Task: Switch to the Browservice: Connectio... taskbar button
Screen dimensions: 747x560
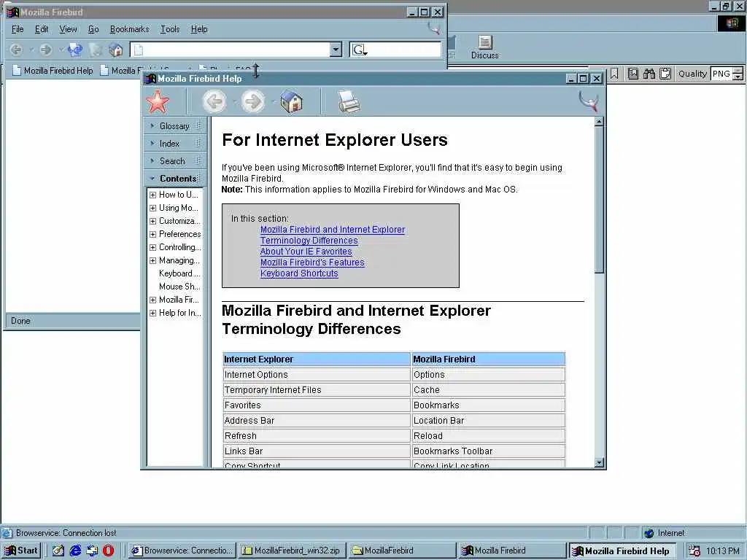Action: [x=182, y=551]
